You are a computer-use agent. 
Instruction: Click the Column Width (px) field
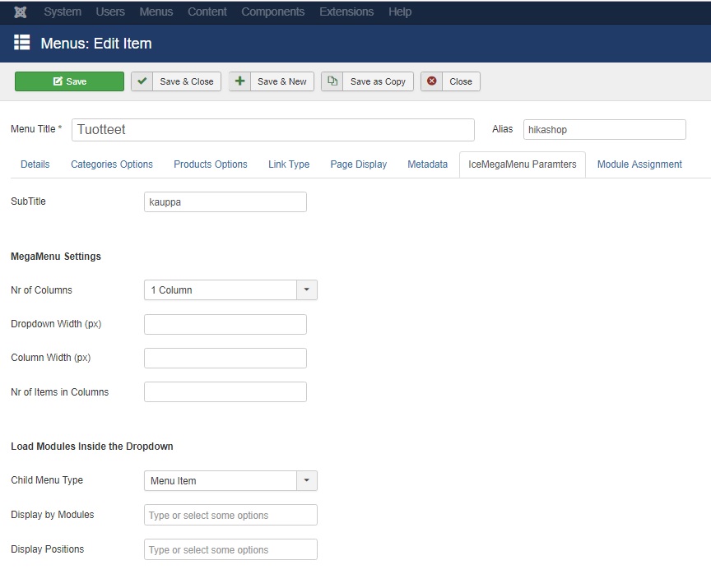tap(225, 358)
